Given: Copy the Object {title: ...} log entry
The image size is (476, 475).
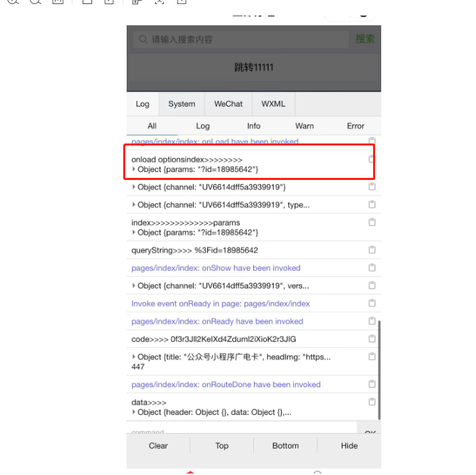Looking at the screenshot, I should (x=372, y=356).
